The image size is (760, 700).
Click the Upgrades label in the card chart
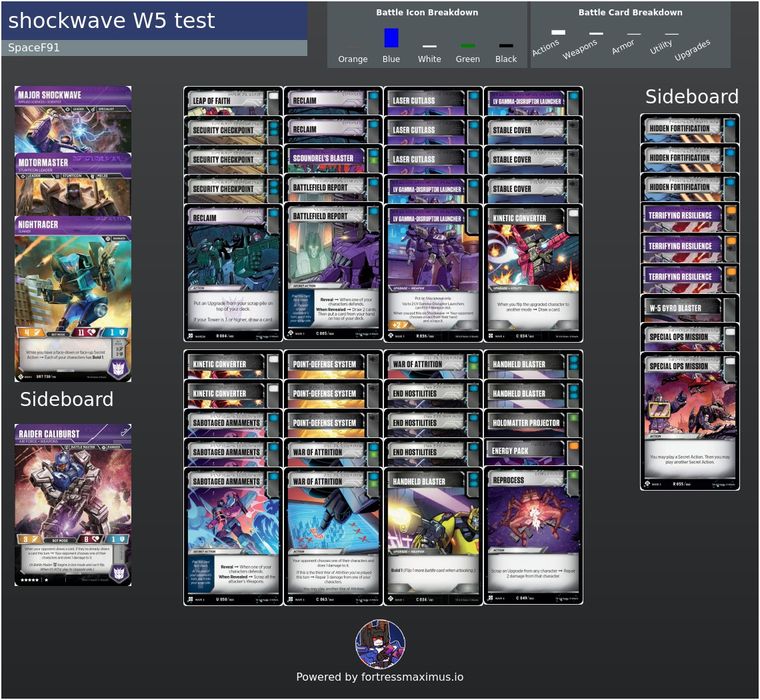tap(692, 50)
